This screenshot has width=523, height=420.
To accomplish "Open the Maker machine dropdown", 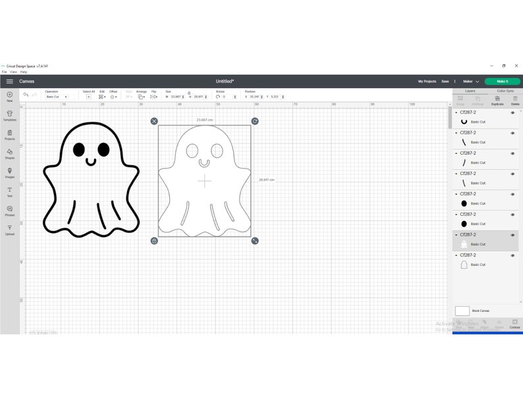I will (470, 82).
